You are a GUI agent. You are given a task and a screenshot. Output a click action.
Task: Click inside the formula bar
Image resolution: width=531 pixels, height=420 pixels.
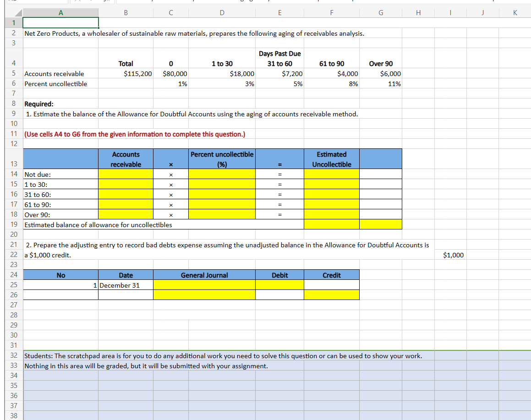pyautogui.click(x=275, y=2)
